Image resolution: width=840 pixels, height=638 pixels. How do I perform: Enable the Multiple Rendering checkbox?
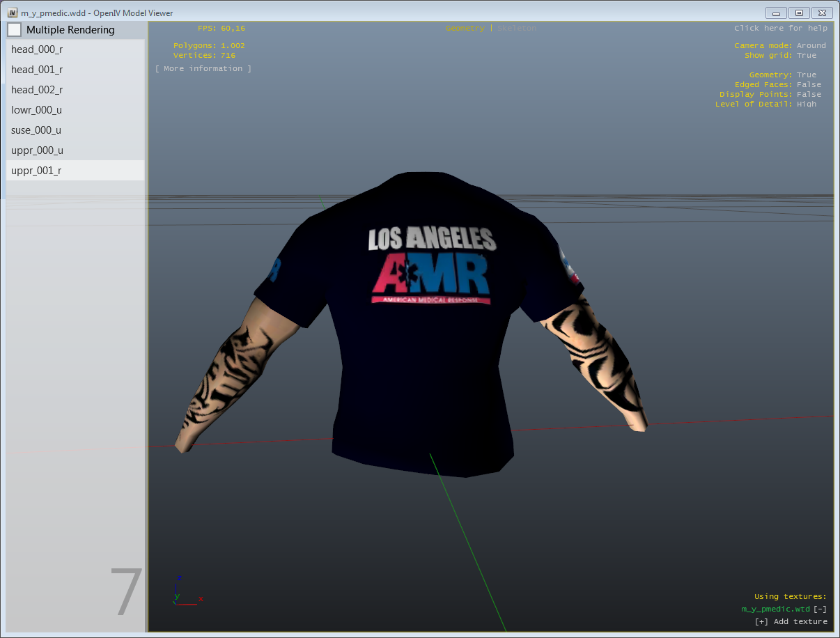pyautogui.click(x=15, y=30)
